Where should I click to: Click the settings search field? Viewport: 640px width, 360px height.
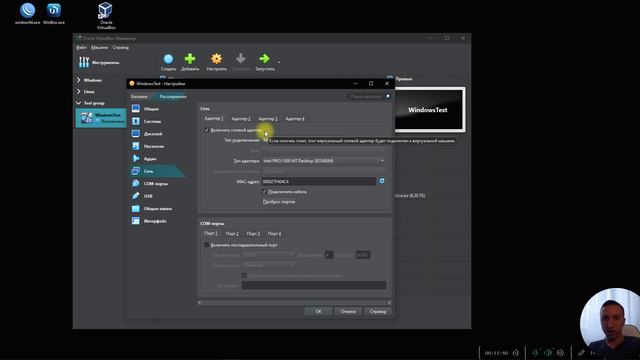365,96
